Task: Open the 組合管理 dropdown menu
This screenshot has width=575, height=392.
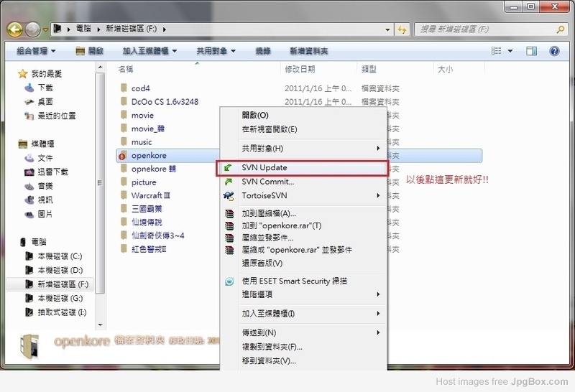Action: pos(39,52)
